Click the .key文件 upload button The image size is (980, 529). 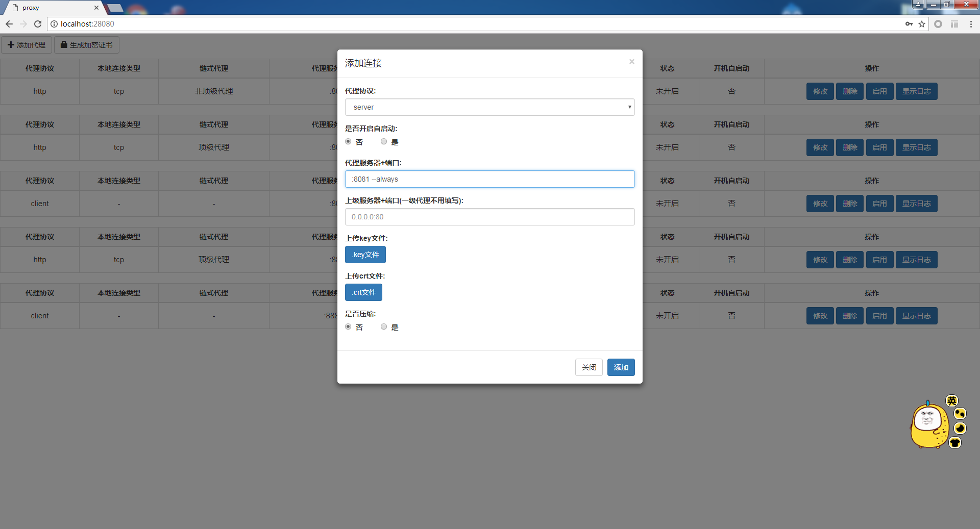(x=365, y=255)
